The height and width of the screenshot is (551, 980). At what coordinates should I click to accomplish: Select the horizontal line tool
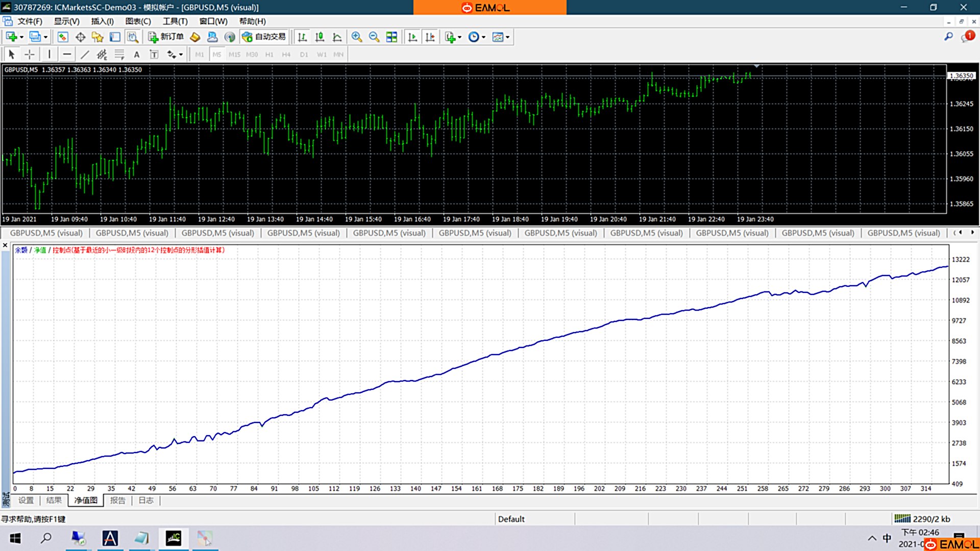pos(67,54)
